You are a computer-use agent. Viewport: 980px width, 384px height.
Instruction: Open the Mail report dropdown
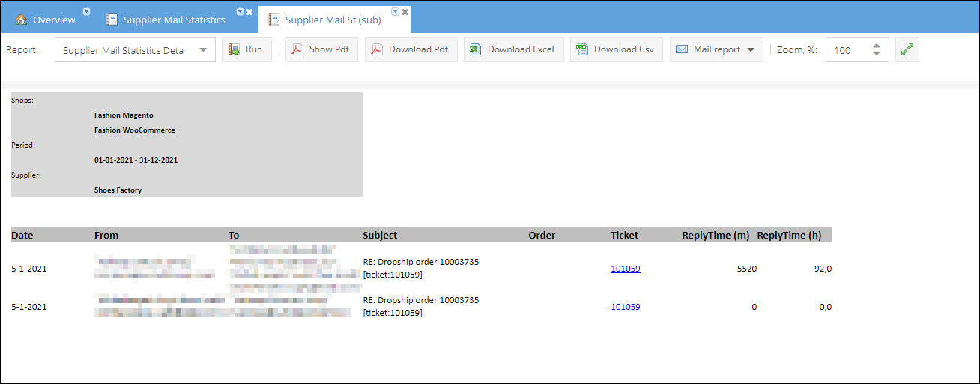[x=716, y=49]
